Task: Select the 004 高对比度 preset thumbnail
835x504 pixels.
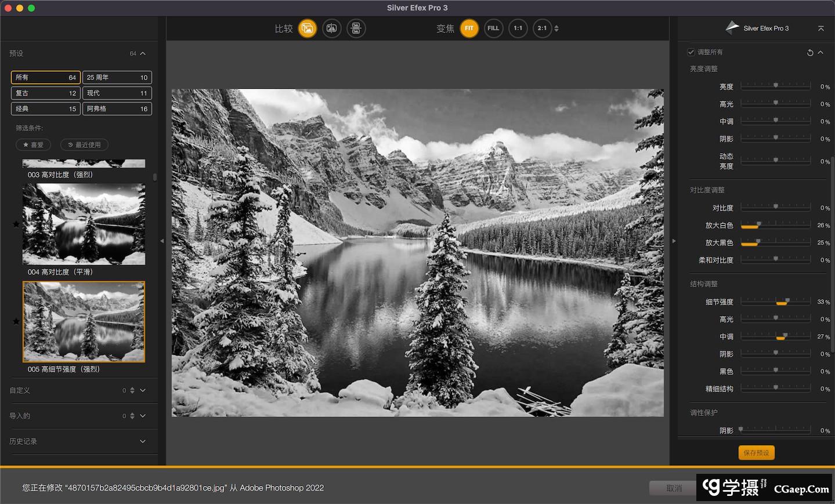Action: pos(84,224)
